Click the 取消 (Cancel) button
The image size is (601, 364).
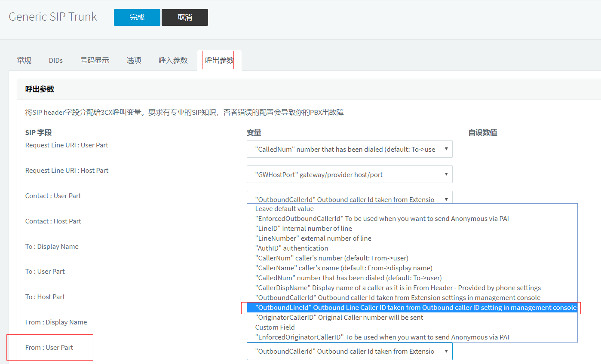point(184,17)
